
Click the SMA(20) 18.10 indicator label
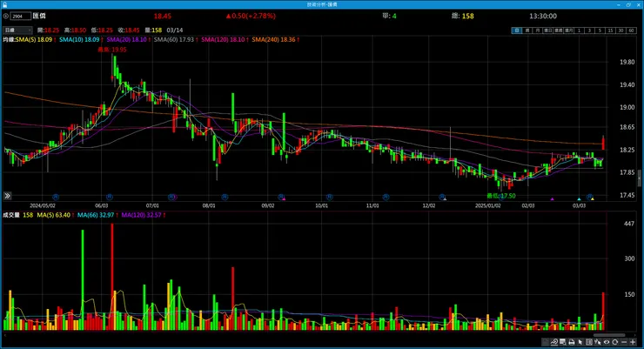126,39
